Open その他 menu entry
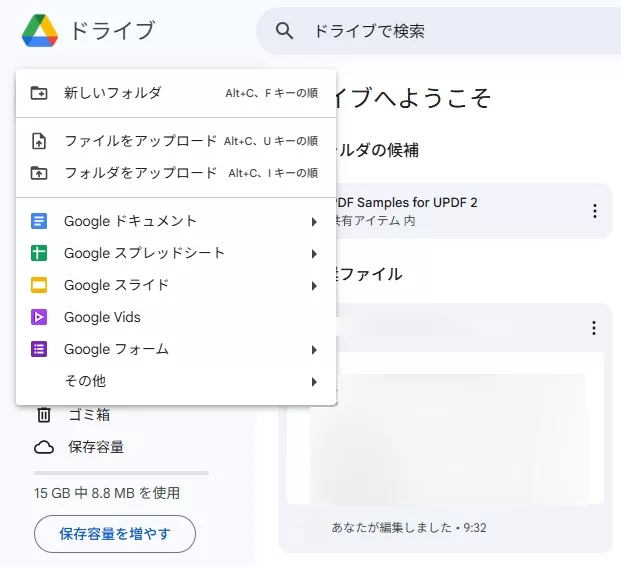621x567 pixels. point(176,381)
